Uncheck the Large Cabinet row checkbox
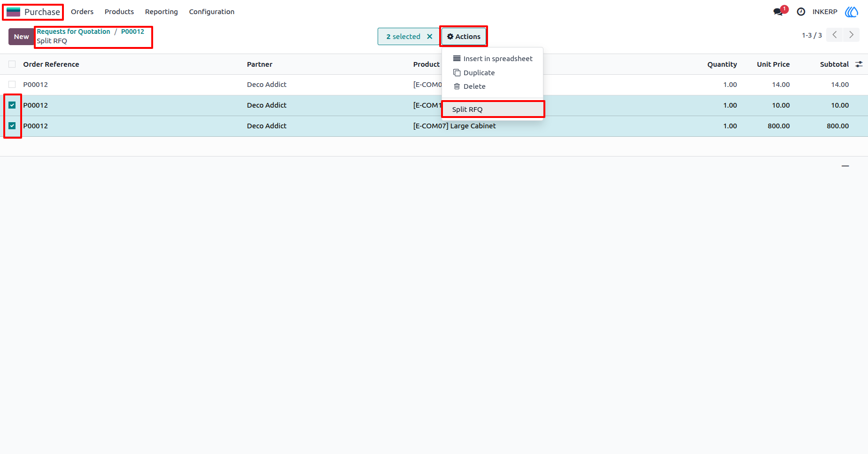The height and width of the screenshot is (454, 868). [12, 126]
